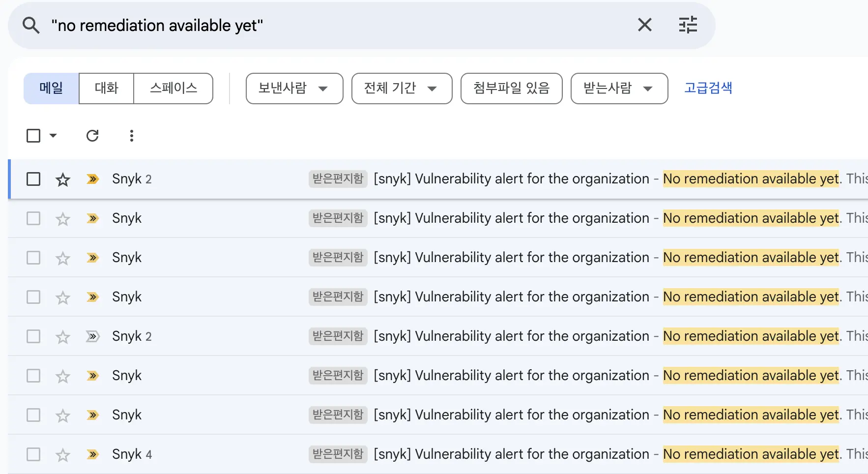
Task: Select the checkbox of the second result row
Action: tap(33, 218)
